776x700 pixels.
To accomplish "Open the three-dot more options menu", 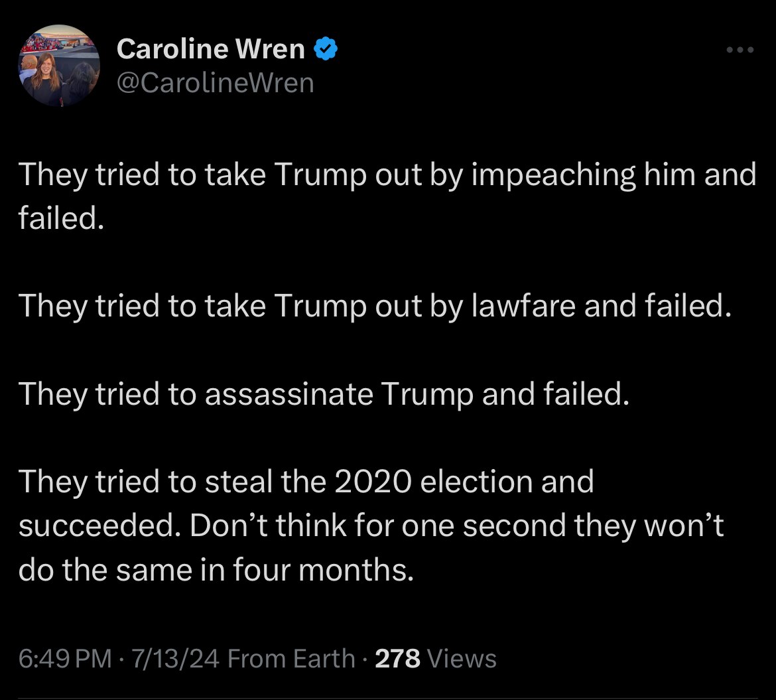I will pyautogui.click(x=738, y=49).
